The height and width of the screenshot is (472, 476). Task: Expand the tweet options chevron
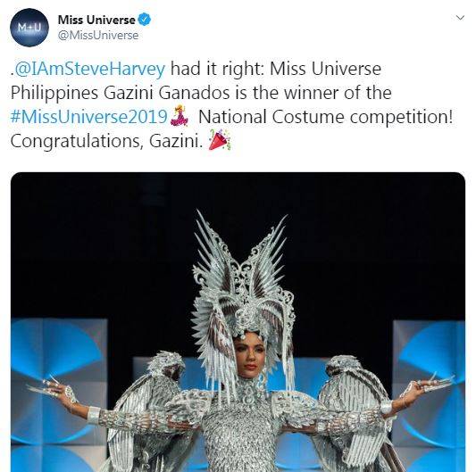coord(460,18)
